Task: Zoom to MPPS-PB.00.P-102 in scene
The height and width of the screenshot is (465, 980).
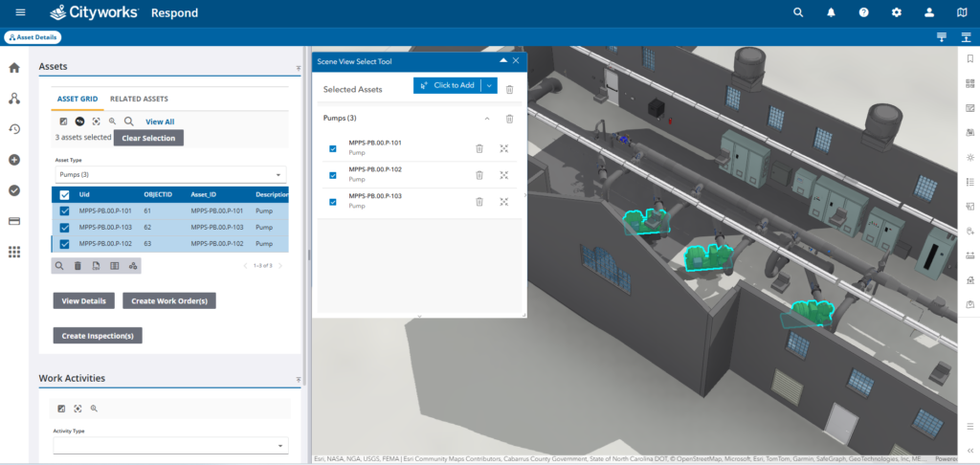Action: (x=503, y=175)
